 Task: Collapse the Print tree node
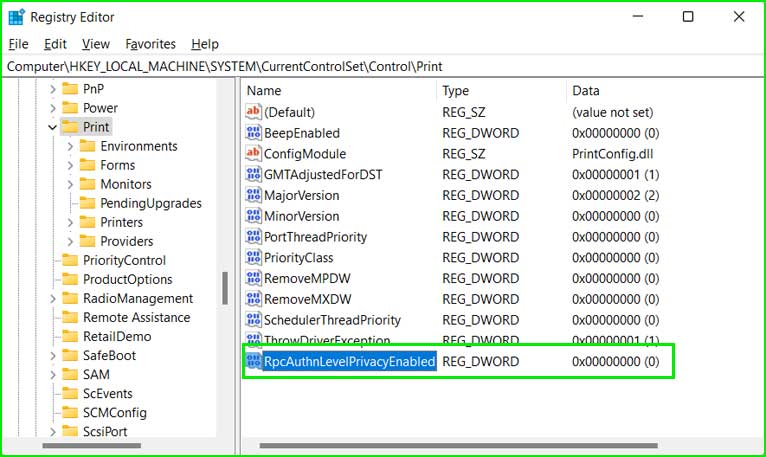pyautogui.click(x=53, y=127)
